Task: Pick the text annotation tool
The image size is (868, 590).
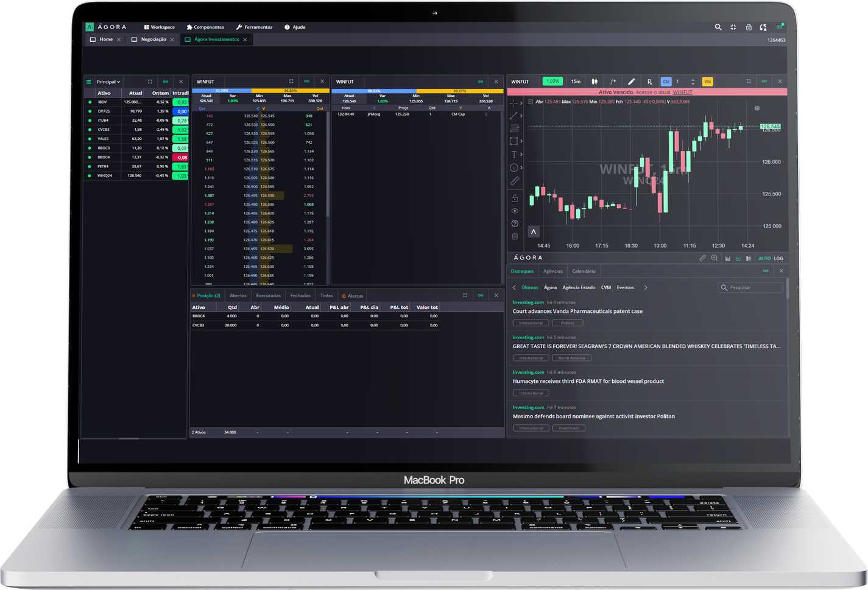Action: click(x=514, y=155)
